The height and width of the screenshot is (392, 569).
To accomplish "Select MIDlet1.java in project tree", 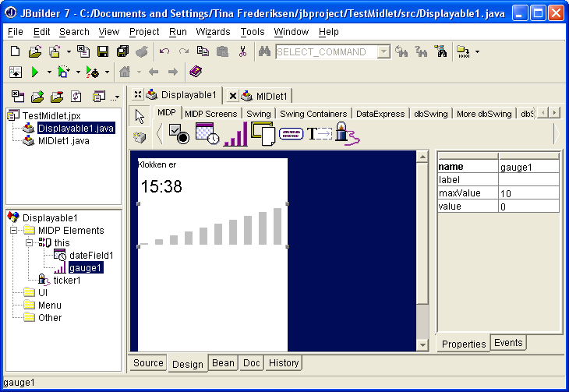I will (63, 141).
